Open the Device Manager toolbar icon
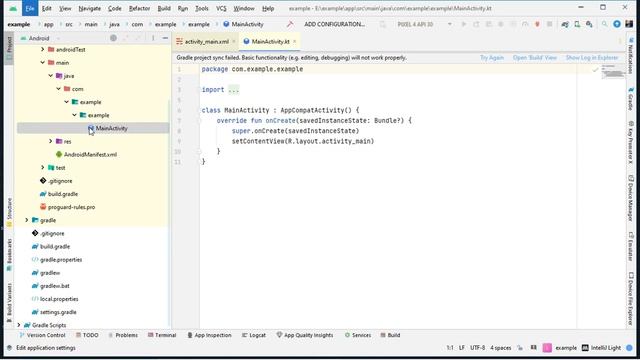 pos(577,24)
